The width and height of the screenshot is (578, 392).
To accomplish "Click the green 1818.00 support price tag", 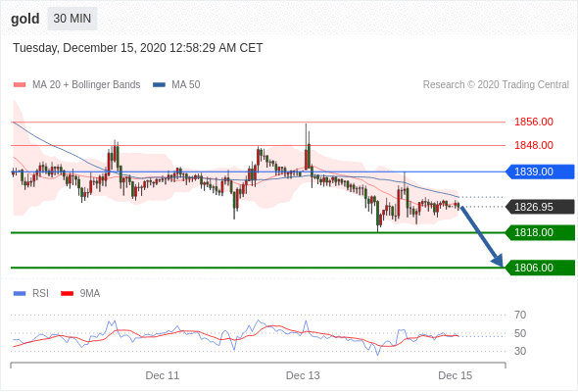I will pyautogui.click(x=540, y=232).
